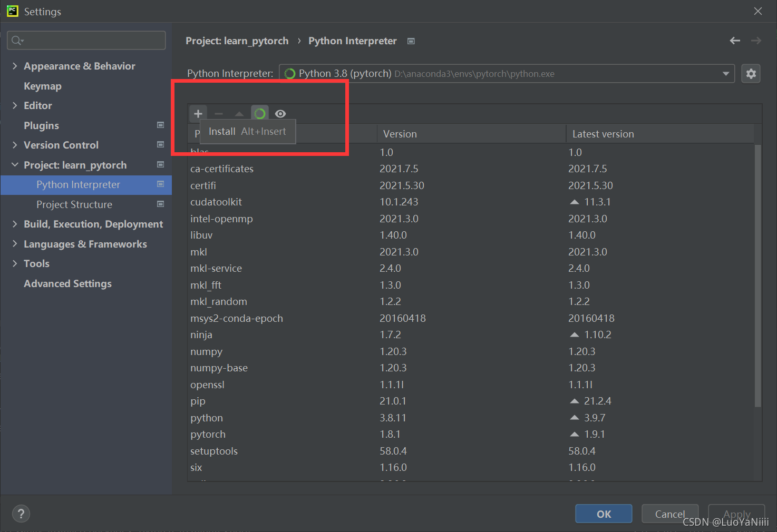Click the Project: learn_pytorch breadcrumb
This screenshot has width=777, height=532.
pyautogui.click(x=237, y=41)
